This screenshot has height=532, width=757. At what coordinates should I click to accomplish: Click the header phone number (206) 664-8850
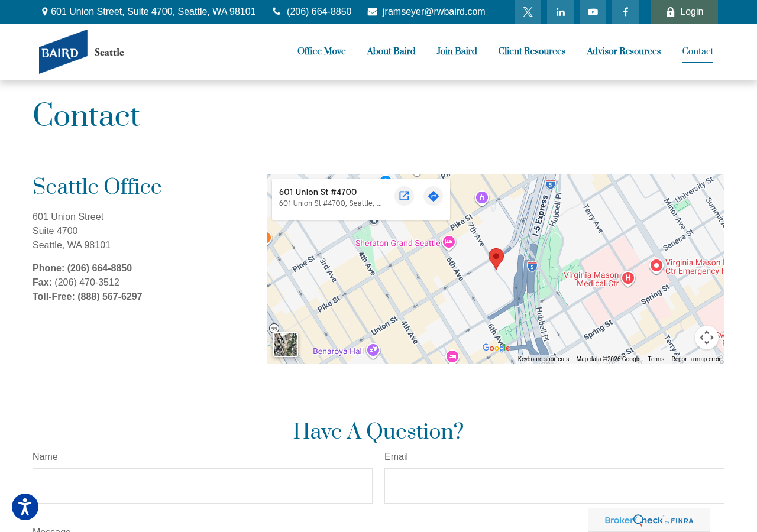pos(319,12)
